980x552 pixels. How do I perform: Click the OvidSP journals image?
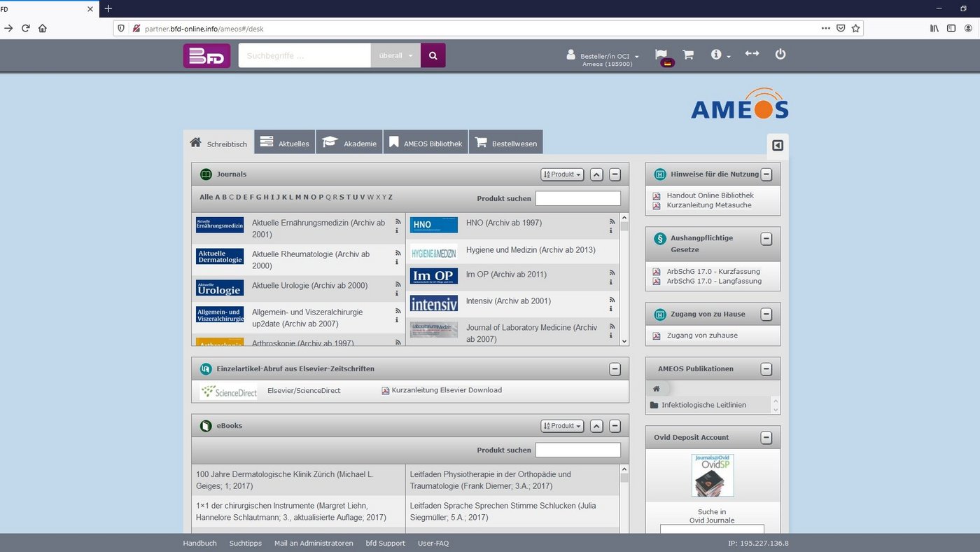713,476
